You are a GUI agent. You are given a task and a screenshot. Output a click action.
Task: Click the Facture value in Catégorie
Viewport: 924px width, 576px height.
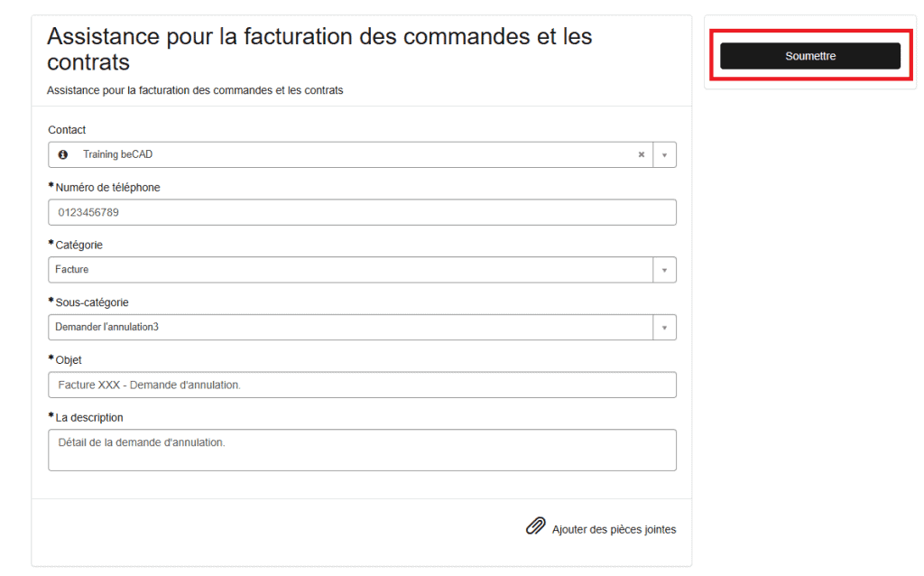coord(72,270)
